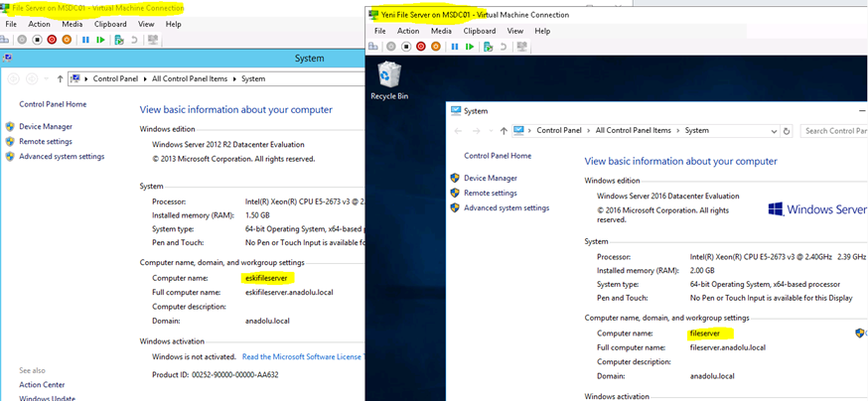Open Media menu in File Server window
Viewport: 868px width, 401px height.
(x=72, y=25)
